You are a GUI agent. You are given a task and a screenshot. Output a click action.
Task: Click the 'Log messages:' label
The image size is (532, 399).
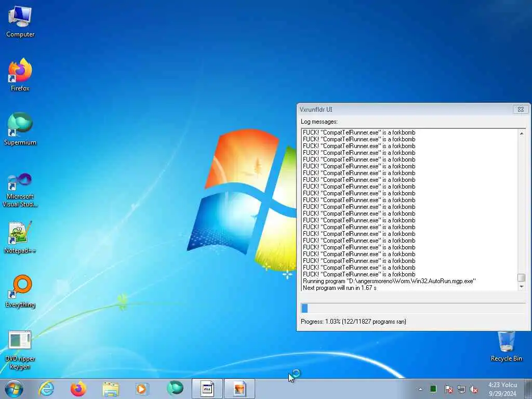319,122
